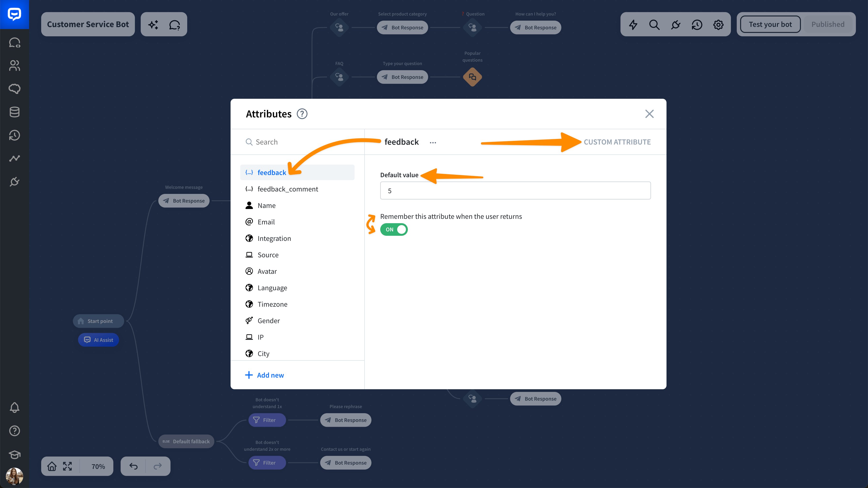
Task: Open version history clock icon in top toolbar
Action: point(697,25)
